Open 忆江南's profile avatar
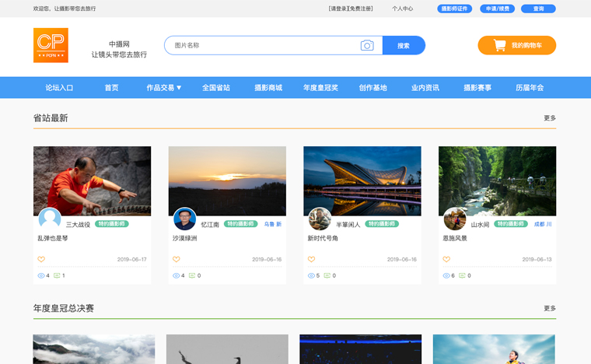The image size is (591, 364). point(184,219)
